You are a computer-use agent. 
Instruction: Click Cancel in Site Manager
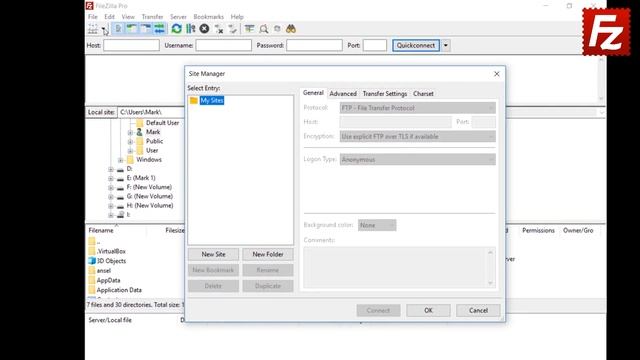coord(478,310)
